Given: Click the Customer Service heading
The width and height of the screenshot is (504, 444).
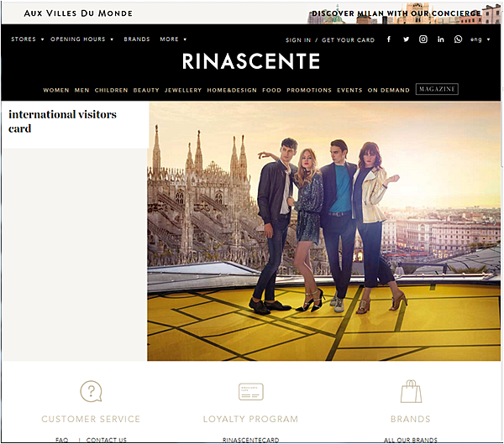Looking at the screenshot, I should (x=91, y=419).
